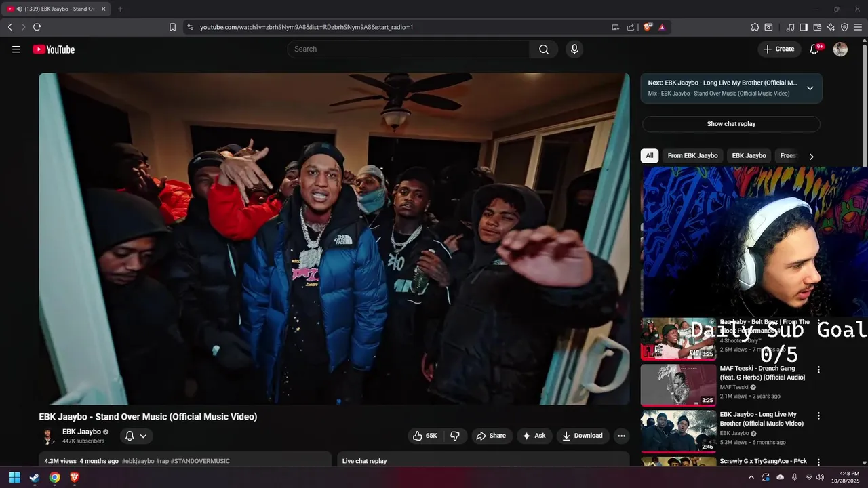Show more filter chips arrow
This screenshot has width=868, height=488.
[x=811, y=157]
